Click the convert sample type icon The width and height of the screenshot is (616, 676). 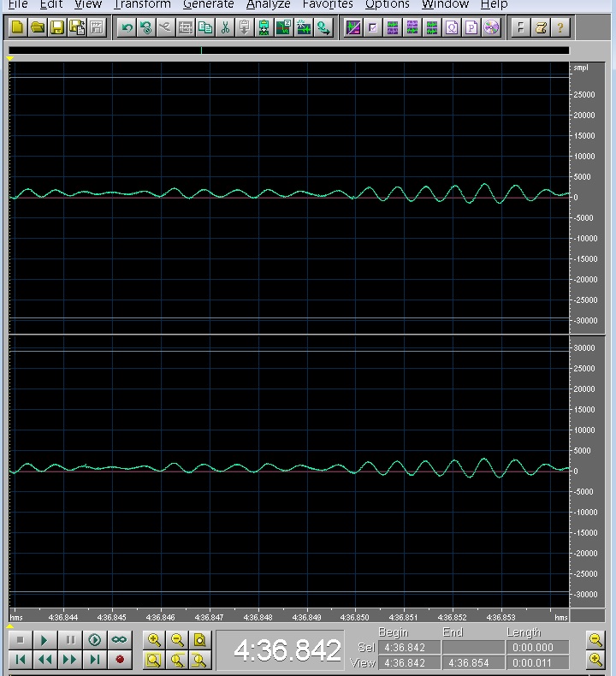point(323,28)
